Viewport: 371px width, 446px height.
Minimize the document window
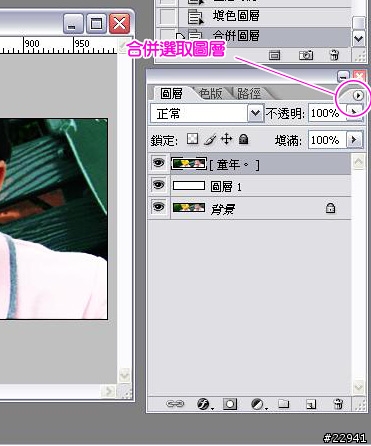pos(73,23)
